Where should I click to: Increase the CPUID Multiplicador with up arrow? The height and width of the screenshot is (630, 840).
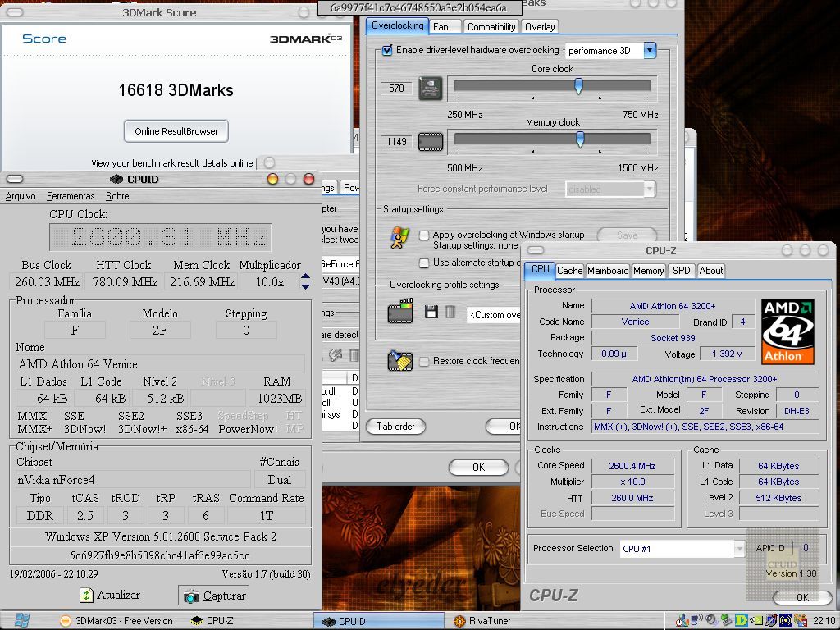point(305,276)
